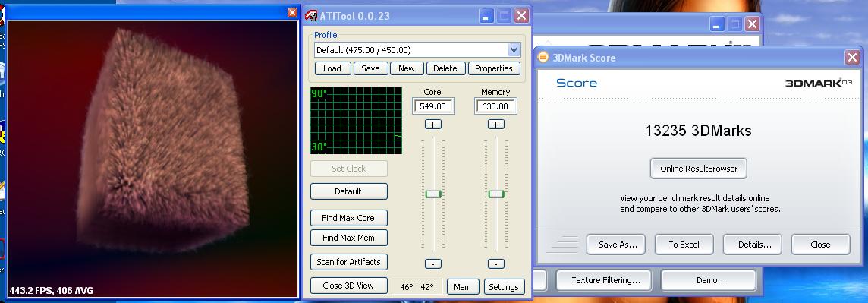
Task: Close the 3D View
Action: (349, 286)
